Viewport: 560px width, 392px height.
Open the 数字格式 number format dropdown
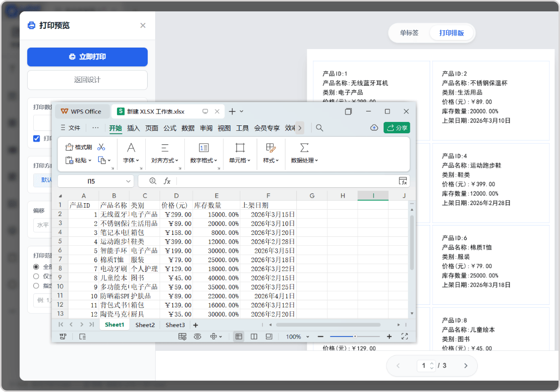(204, 161)
